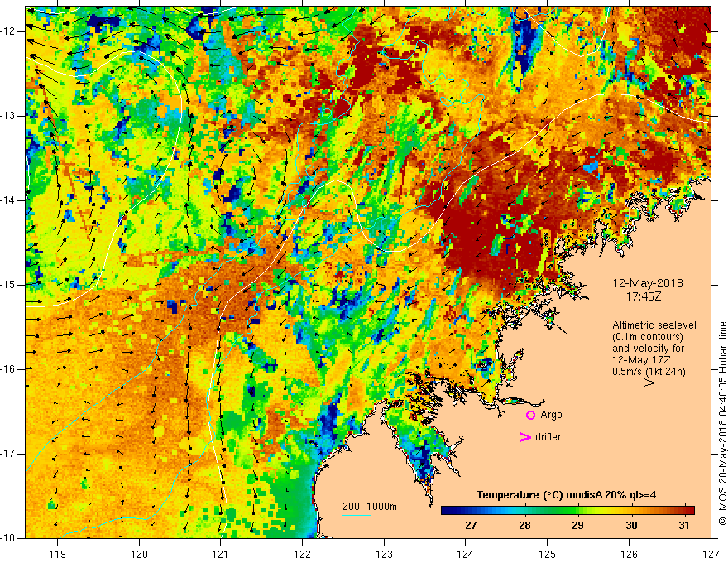Click the latitude axis label -14
Image resolution: width=728 pixels, height=563 pixels.
point(9,200)
